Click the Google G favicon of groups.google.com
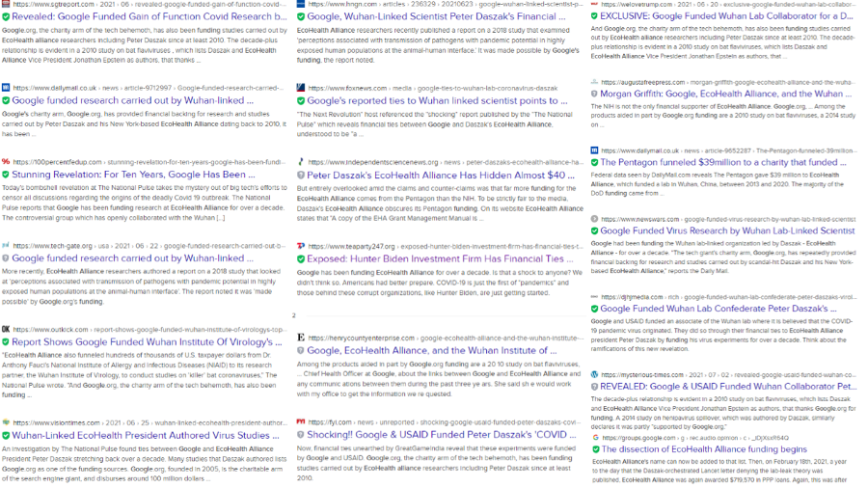This screenshot has height=488, width=868. click(596, 437)
